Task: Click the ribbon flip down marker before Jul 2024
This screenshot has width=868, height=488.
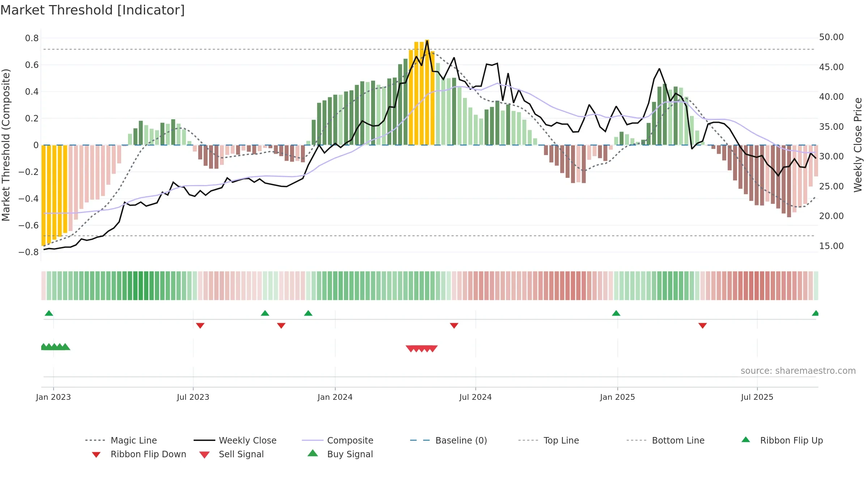Action: tap(454, 326)
